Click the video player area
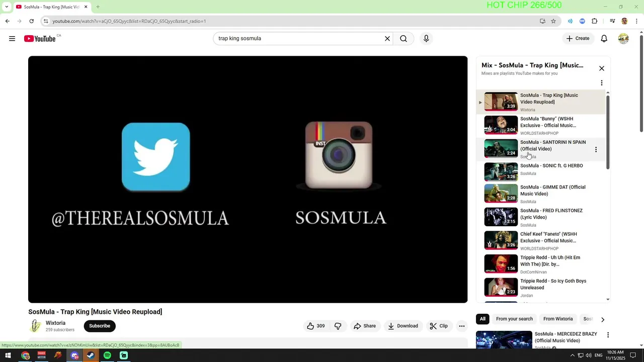Image resolution: width=644 pixels, height=362 pixels. 248,179
